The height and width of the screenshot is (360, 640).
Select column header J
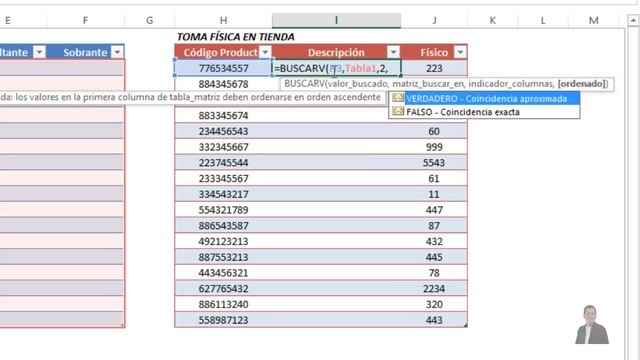pyautogui.click(x=434, y=20)
